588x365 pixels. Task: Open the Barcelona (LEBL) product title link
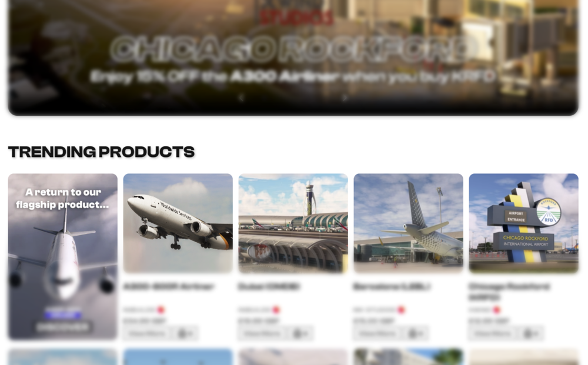[392, 287]
